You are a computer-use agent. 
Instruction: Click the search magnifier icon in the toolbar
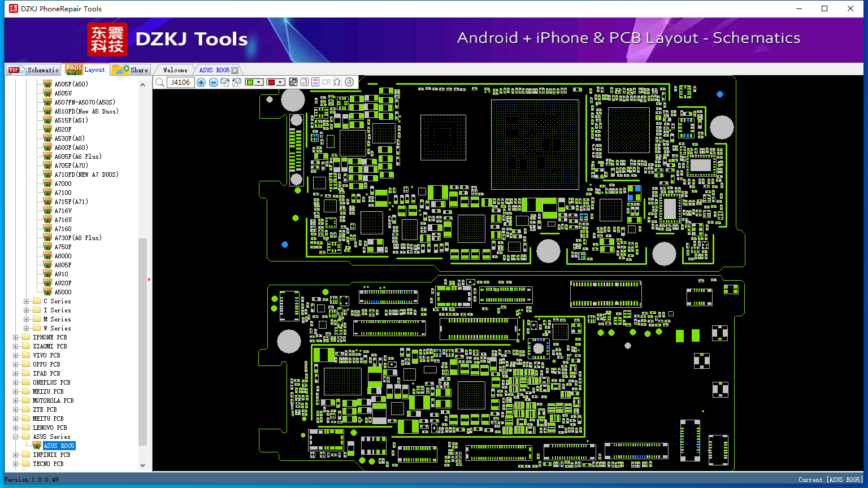(160, 82)
